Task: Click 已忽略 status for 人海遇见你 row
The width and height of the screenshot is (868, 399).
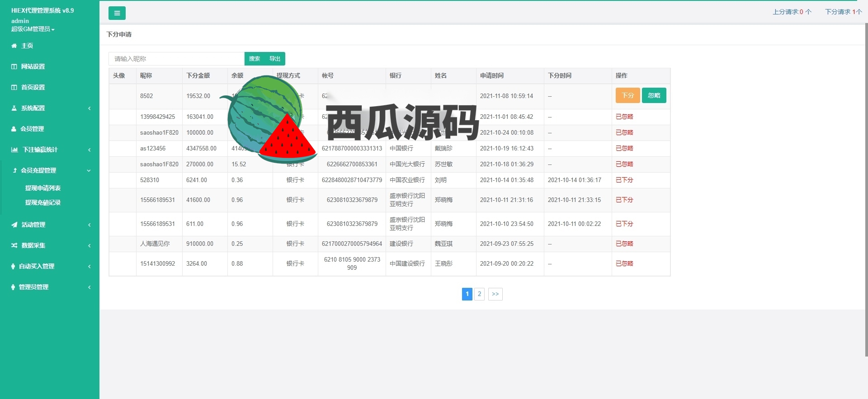Action: click(x=624, y=244)
